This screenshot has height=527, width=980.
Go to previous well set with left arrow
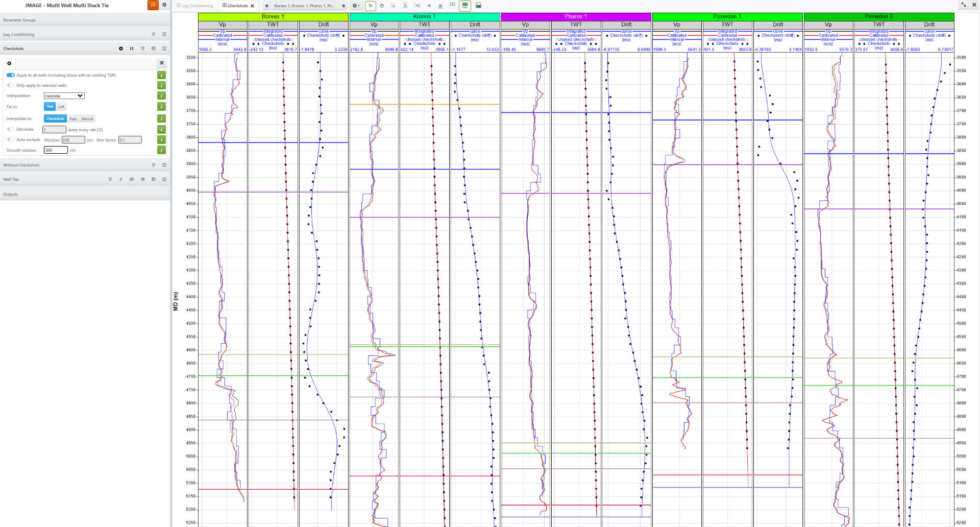[x=267, y=6]
